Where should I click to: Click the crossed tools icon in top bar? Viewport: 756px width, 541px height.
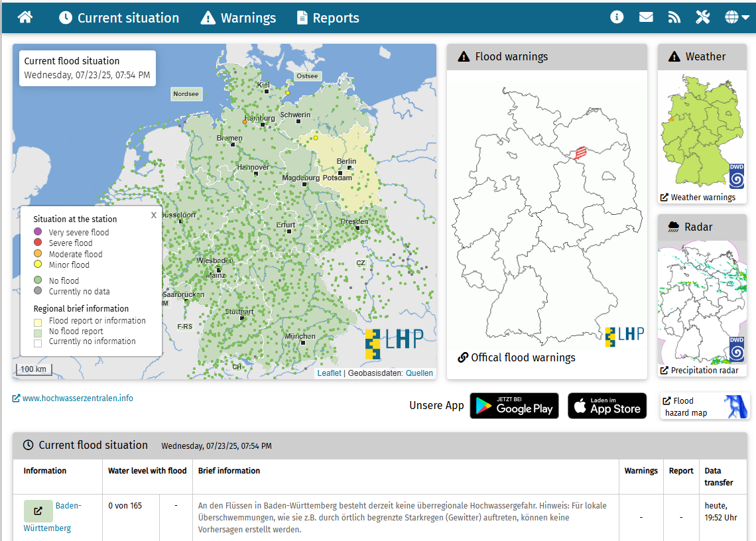coord(703,17)
